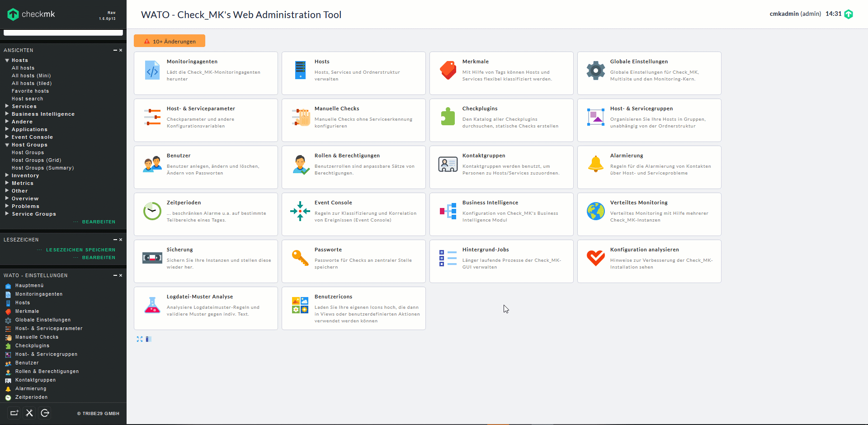Image resolution: width=868 pixels, height=425 pixels.
Task: Open the Merkmale tag tile icon
Action: coord(448,70)
